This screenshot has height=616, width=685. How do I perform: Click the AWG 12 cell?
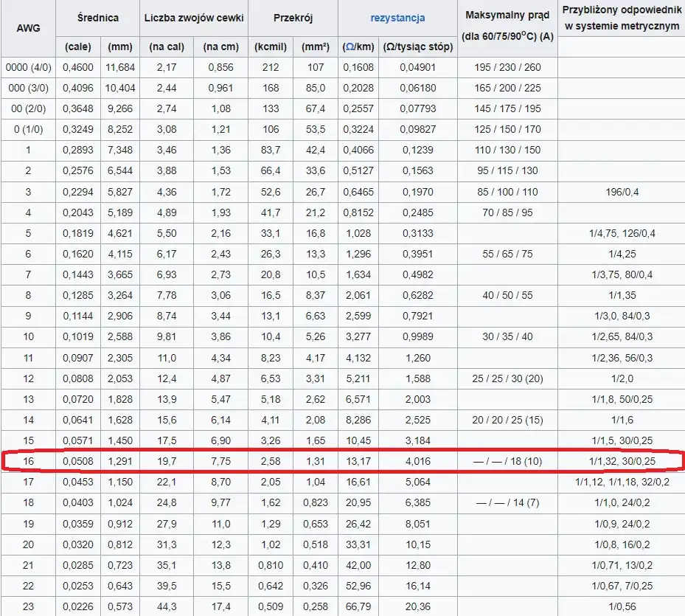[29, 378]
